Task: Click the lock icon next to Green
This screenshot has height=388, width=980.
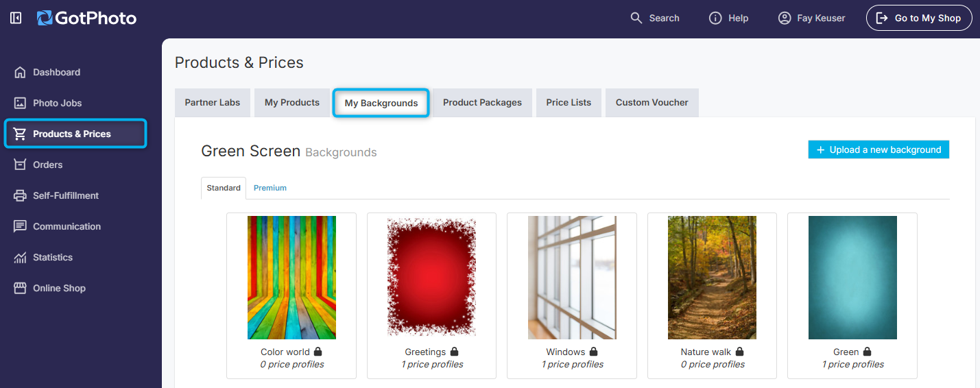Action: tap(867, 352)
